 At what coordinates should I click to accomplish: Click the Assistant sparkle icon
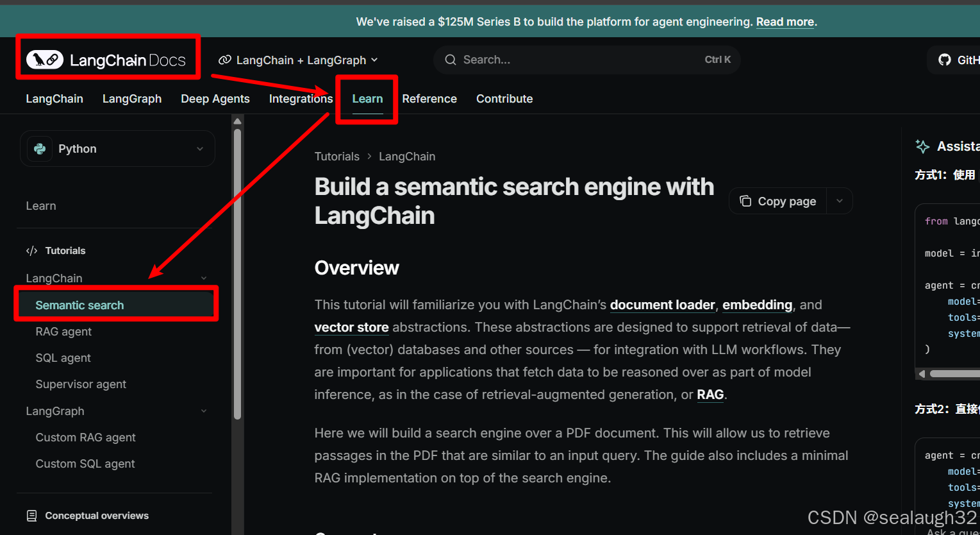[923, 146]
